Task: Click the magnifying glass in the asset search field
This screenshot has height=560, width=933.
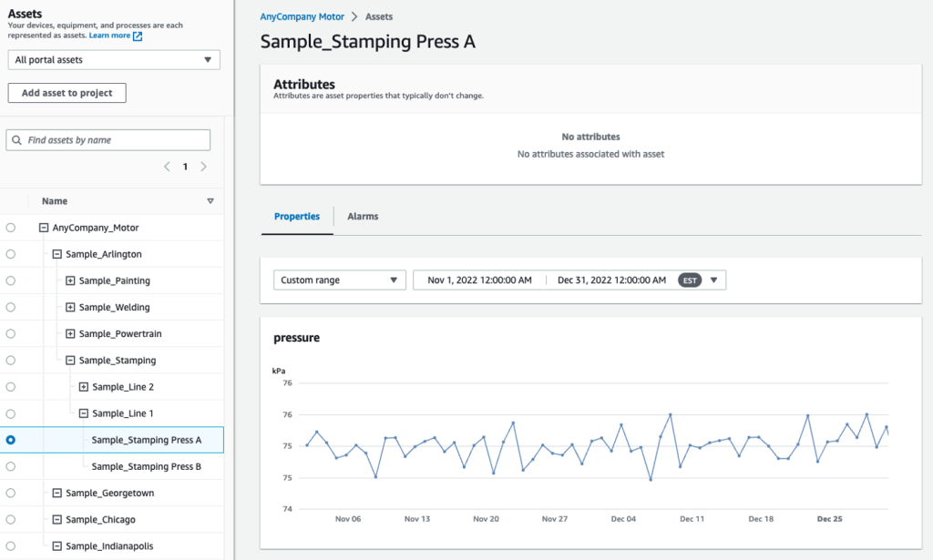Action: [18, 139]
